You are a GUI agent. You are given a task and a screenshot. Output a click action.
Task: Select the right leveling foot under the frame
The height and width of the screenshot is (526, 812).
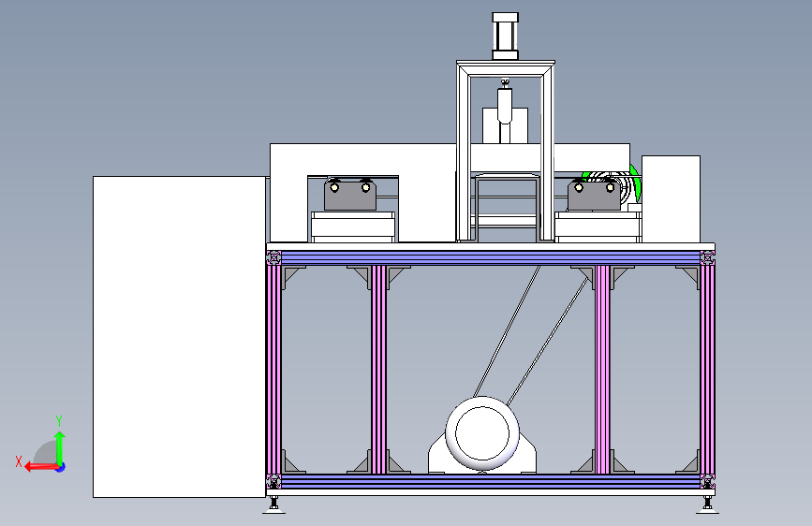pyautogui.click(x=707, y=504)
